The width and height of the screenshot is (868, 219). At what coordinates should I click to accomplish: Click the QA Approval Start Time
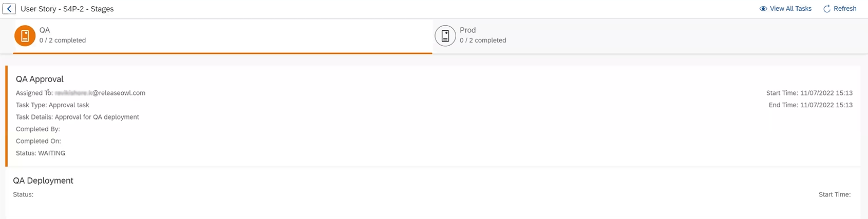click(x=809, y=93)
